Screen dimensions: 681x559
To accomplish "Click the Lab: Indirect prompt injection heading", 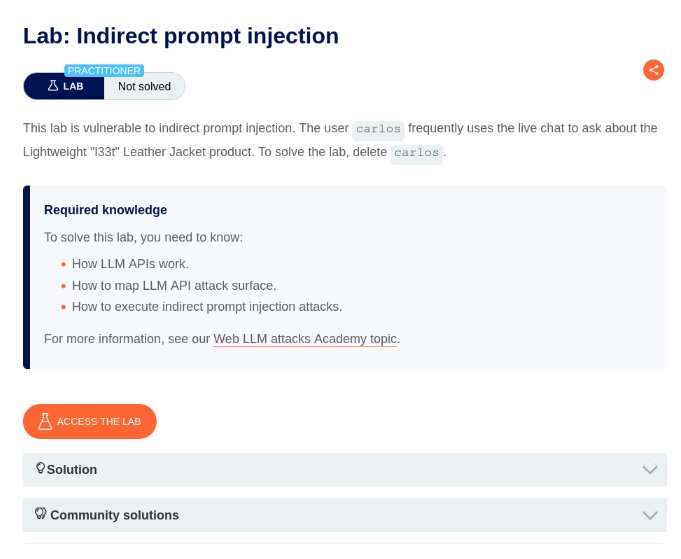I will pyautogui.click(x=181, y=36).
